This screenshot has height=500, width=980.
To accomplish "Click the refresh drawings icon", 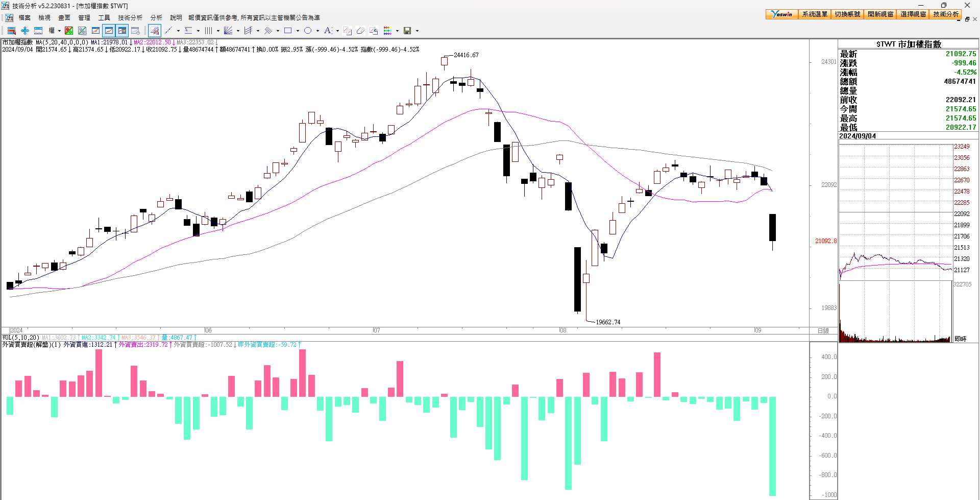I will (374, 31).
